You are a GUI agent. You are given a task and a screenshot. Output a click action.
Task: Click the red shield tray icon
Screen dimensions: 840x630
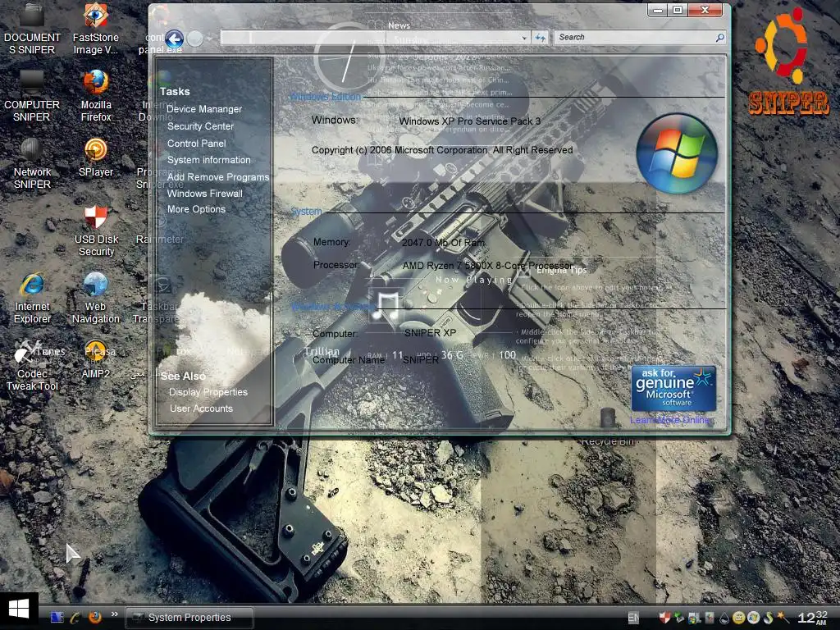tap(664, 618)
